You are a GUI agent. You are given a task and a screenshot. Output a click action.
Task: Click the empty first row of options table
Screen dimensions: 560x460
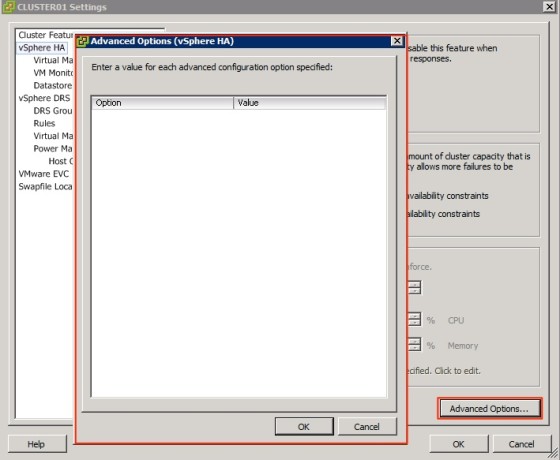tap(239, 115)
